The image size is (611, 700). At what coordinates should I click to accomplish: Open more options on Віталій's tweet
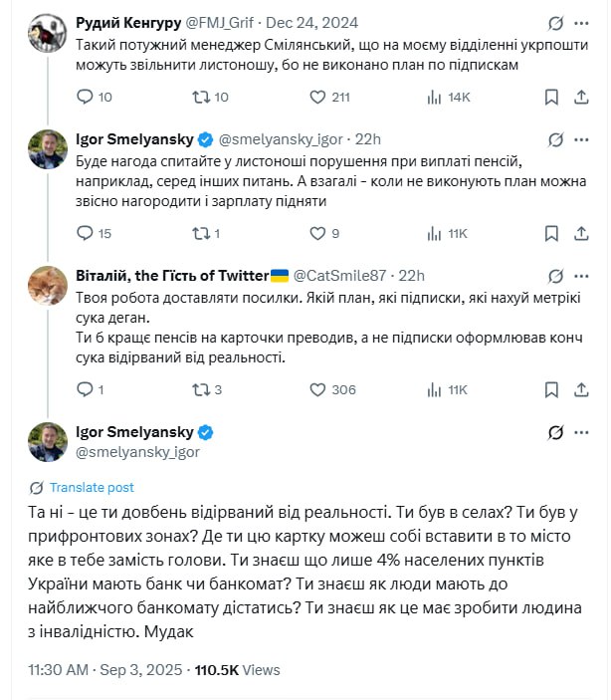click(x=588, y=275)
